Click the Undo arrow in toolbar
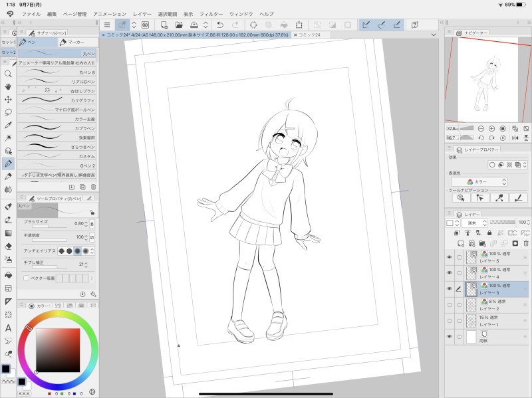The width and height of the screenshot is (532, 398). [x=221, y=25]
